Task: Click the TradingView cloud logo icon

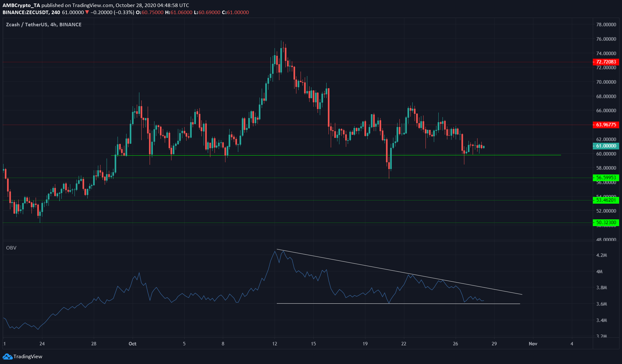Action: coord(7,357)
